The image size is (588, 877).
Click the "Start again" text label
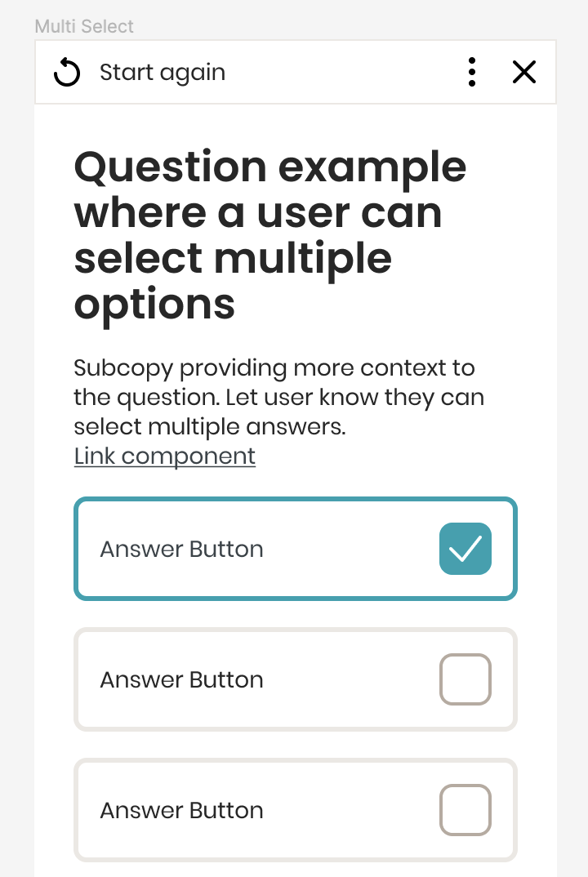click(x=163, y=73)
